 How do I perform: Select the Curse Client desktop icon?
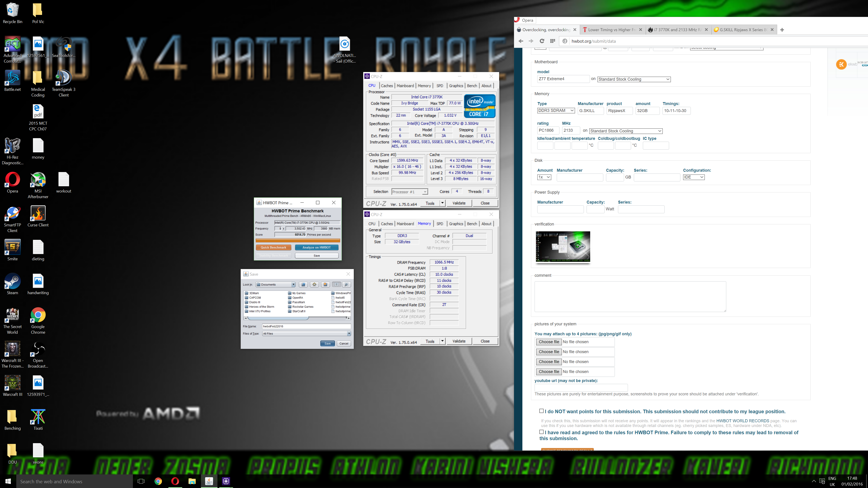[x=38, y=216]
